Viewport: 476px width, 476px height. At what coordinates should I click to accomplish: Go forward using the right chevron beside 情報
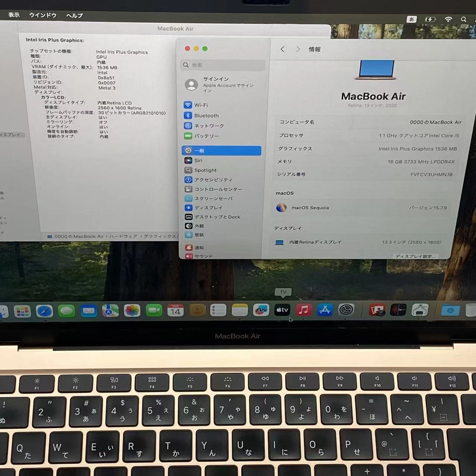click(x=298, y=49)
